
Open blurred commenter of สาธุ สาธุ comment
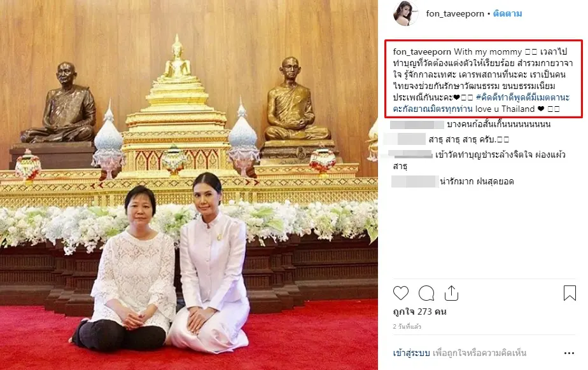point(405,139)
